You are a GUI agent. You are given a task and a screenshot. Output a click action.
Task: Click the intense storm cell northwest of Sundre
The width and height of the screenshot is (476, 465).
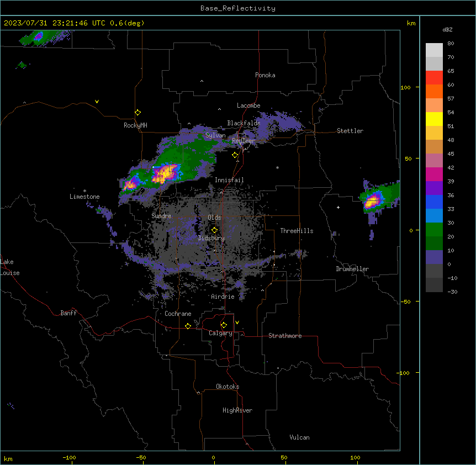166,173
